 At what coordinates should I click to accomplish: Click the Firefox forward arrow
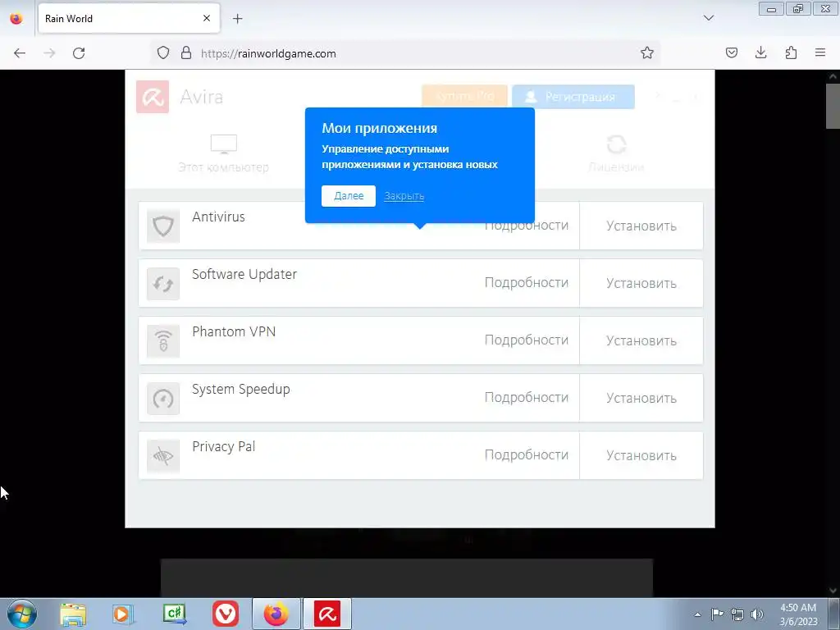click(49, 53)
